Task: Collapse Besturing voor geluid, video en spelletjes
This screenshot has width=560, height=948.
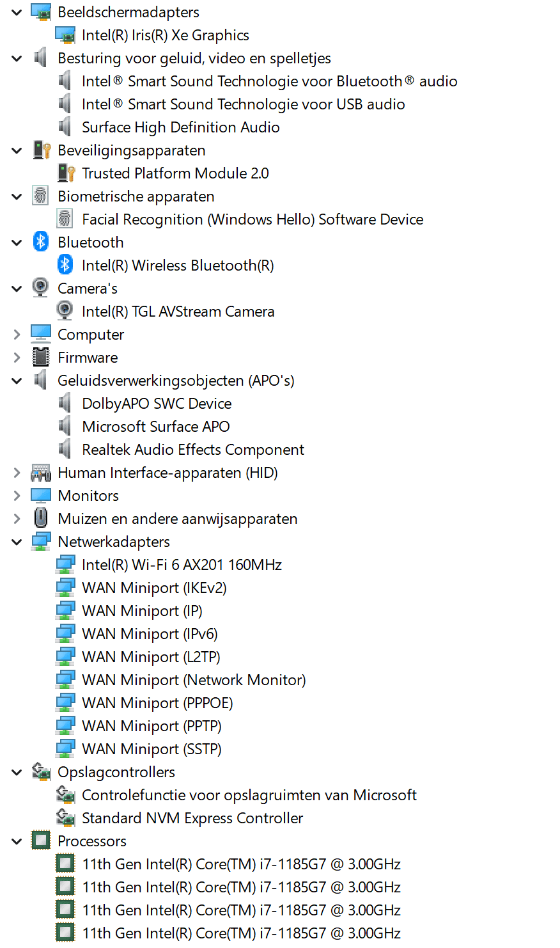Action: [17, 58]
